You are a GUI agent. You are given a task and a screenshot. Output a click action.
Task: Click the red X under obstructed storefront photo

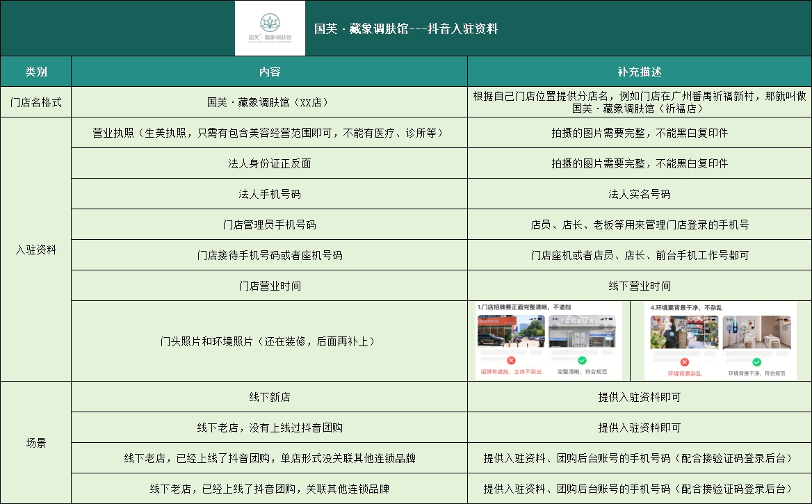click(x=511, y=361)
